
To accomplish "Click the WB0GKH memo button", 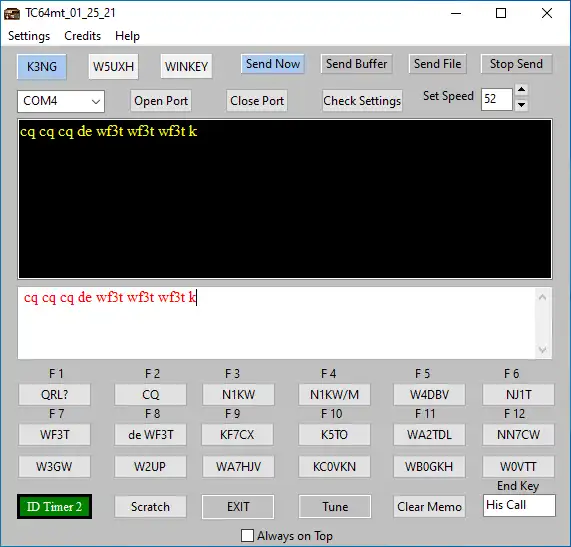I will (x=429, y=467).
